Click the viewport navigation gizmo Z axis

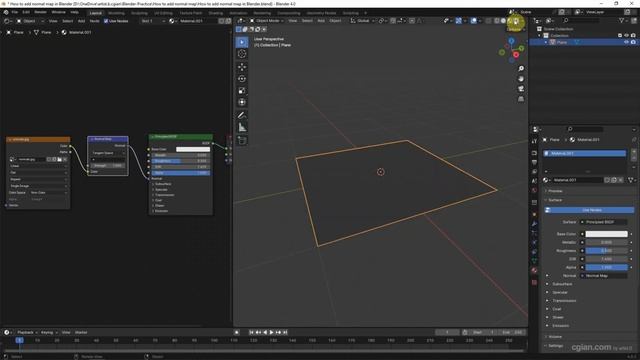click(511, 41)
